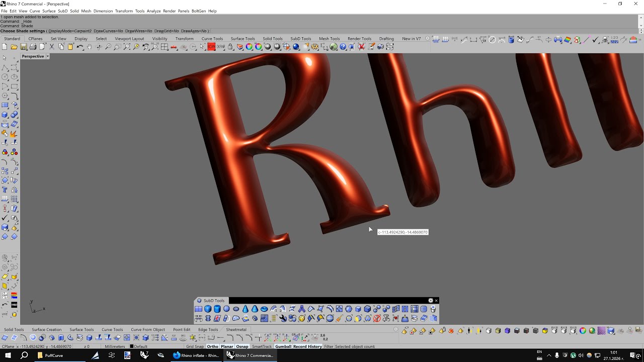Select the Perspective viewport title label
This screenshot has width=644, height=362.
coord(33,56)
